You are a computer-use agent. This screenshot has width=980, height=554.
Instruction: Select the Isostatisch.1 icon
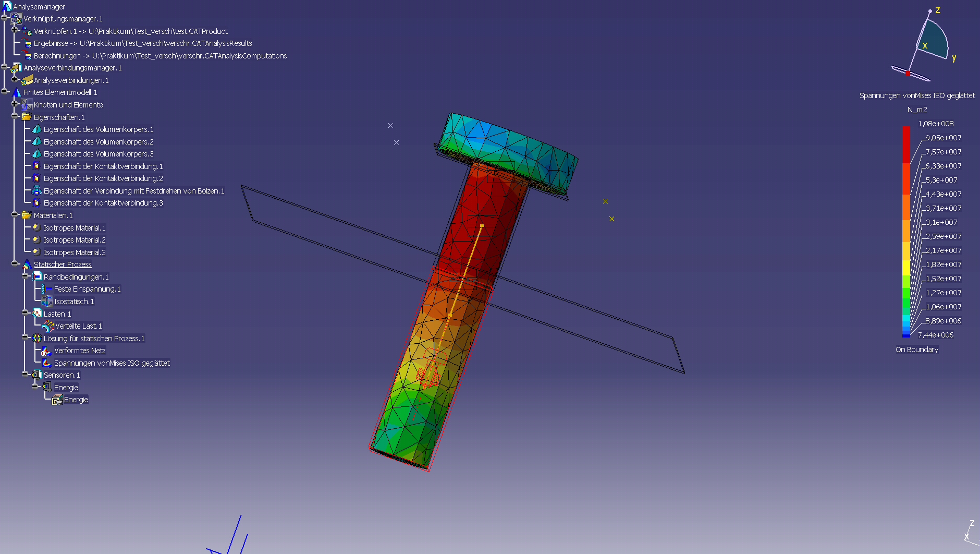[x=47, y=301]
